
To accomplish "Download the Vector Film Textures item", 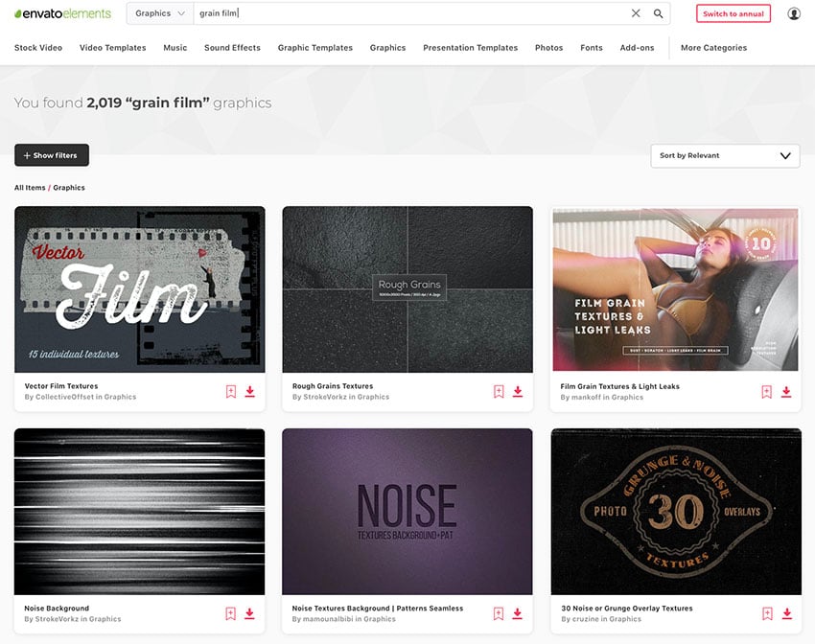I will [249, 391].
